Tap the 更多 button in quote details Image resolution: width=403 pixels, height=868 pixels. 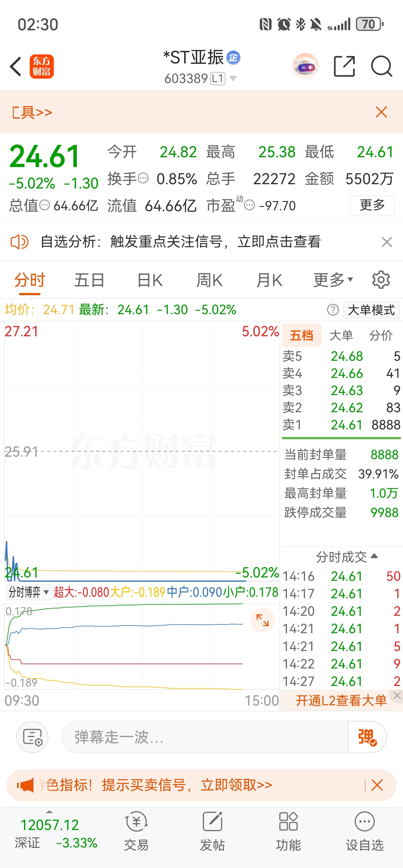coord(372,205)
